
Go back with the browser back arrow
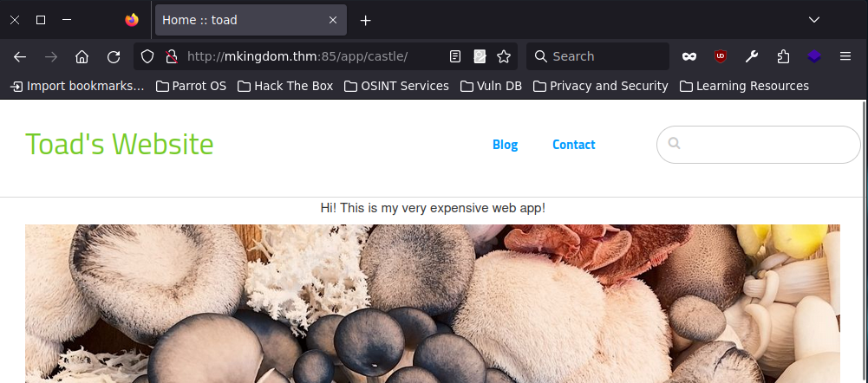point(20,56)
